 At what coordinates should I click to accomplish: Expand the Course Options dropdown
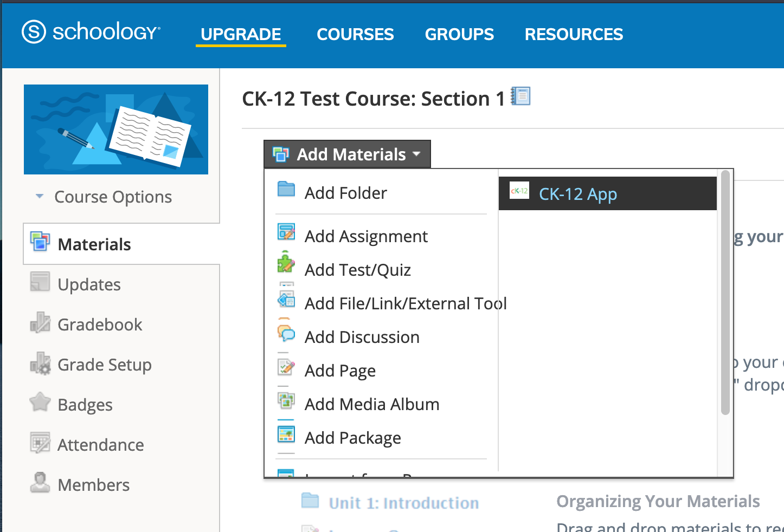click(104, 197)
